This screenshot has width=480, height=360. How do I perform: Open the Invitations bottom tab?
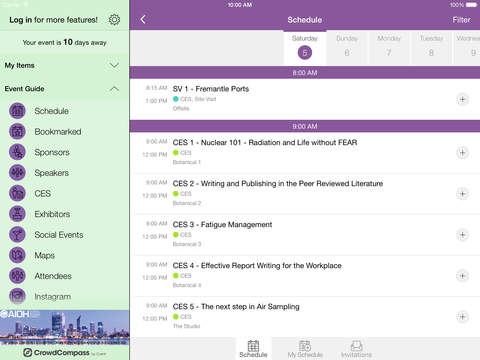click(x=356, y=349)
